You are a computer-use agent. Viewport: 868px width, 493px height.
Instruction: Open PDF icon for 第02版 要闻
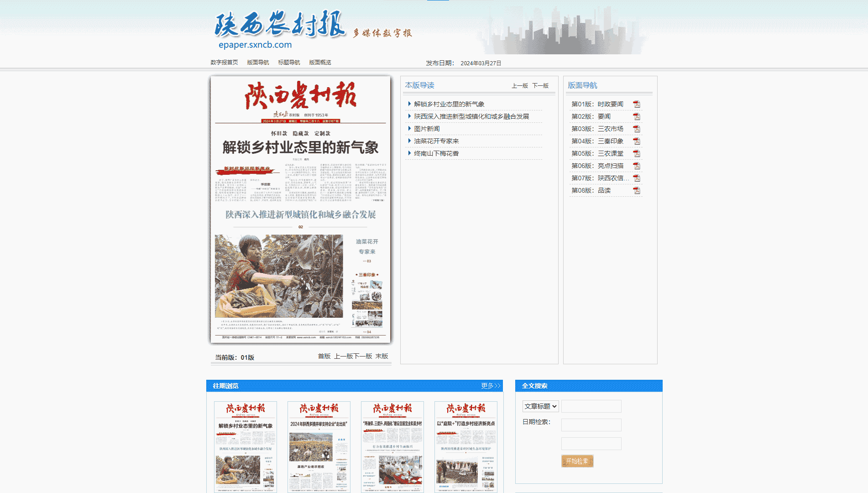coord(636,117)
